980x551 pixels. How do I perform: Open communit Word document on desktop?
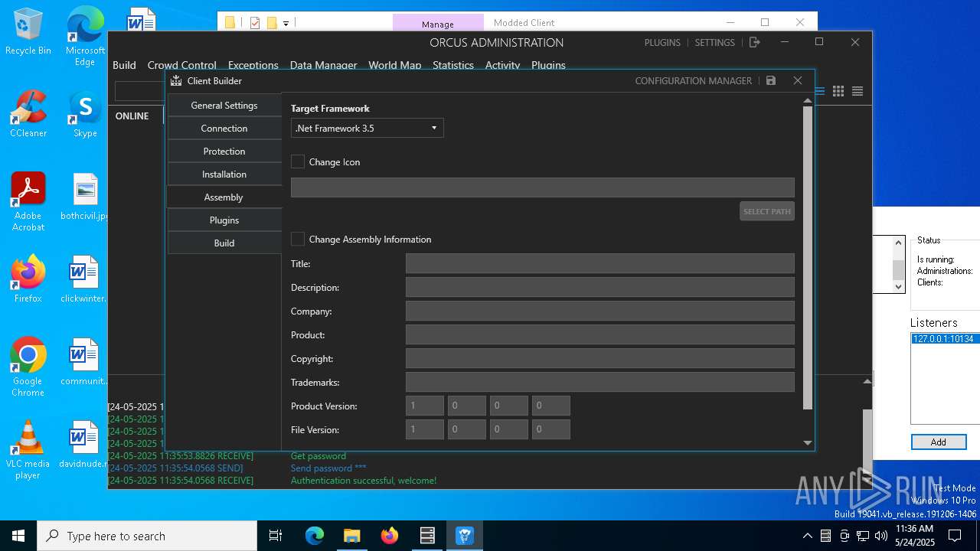click(84, 363)
